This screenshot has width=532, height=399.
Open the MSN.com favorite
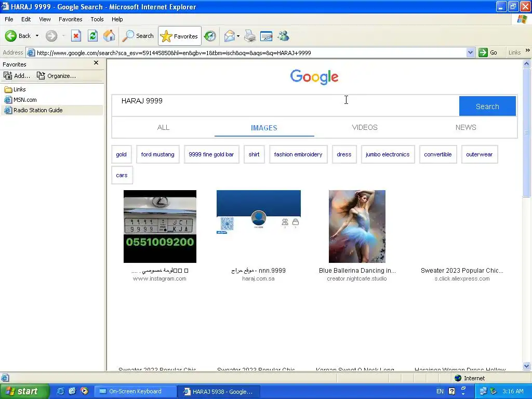[20, 100]
